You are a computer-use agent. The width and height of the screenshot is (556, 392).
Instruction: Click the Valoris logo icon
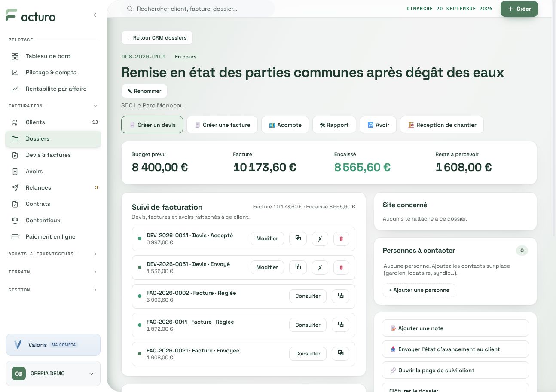pyautogui.click(x=18, y=345)
